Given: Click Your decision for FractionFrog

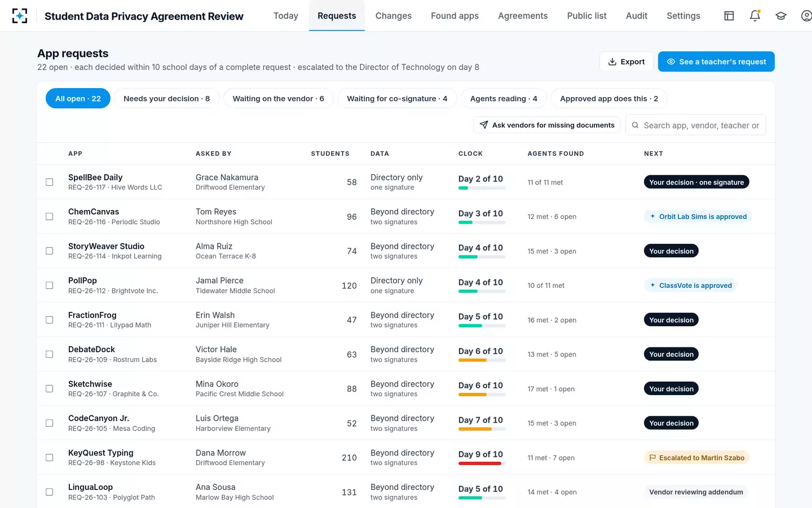Looking at the screenshot, I should pyautogui.click(x=671, y=319).
